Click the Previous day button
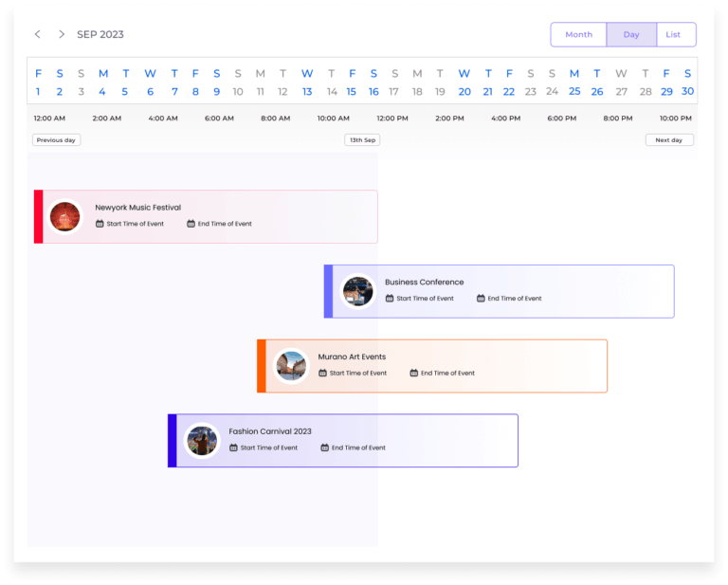Image resolution: width=728 pixels, height=585 pixels. point(56,140)
